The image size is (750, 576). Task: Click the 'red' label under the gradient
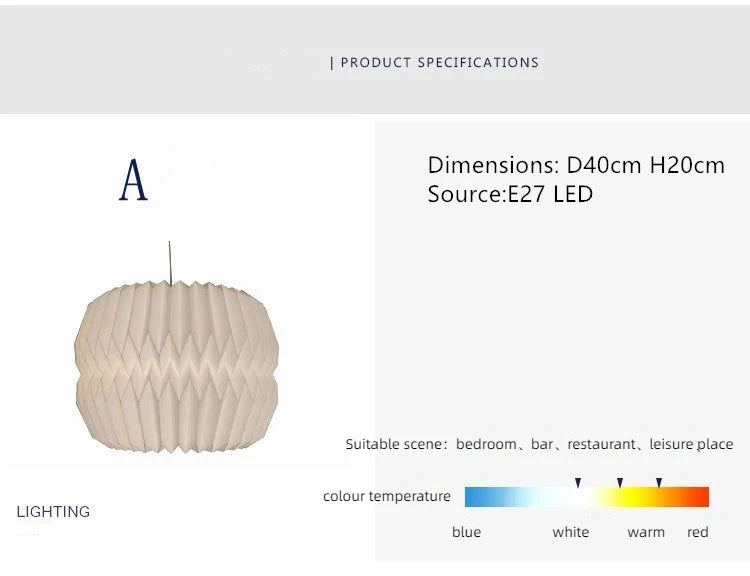pyautogui.click(x=698, y=532)
